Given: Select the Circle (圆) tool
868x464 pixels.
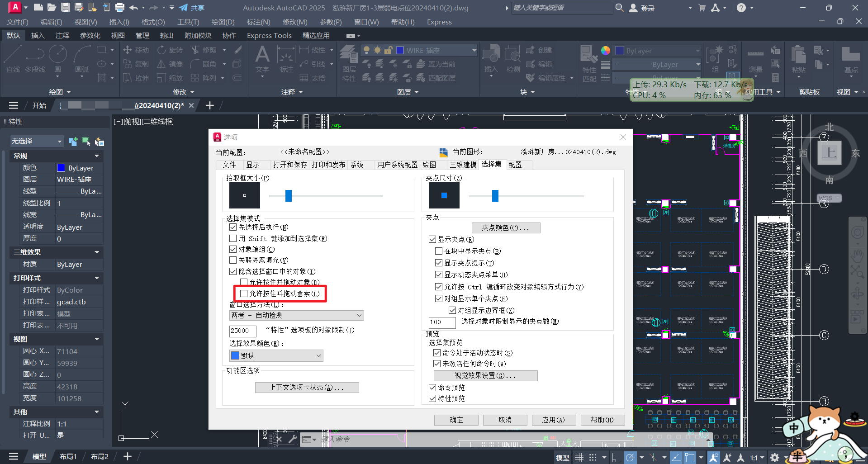Looking at the screenshot, I should (x=57, y=59).
